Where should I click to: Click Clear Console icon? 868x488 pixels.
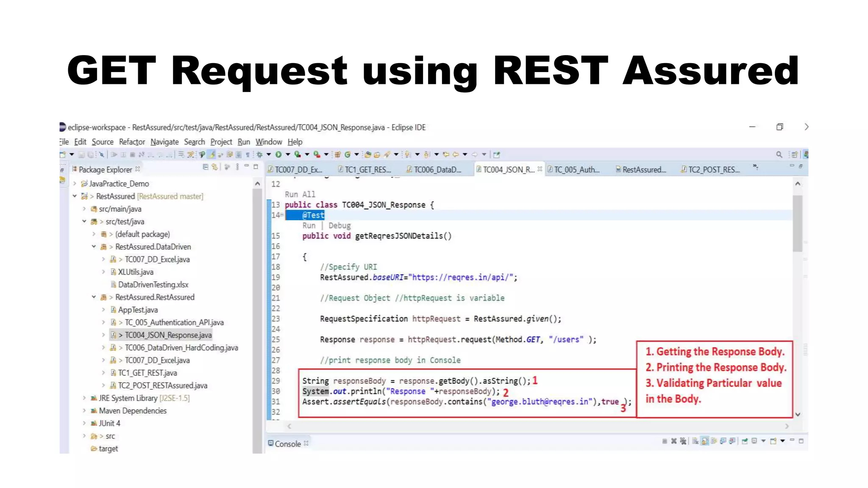point(695,441)
